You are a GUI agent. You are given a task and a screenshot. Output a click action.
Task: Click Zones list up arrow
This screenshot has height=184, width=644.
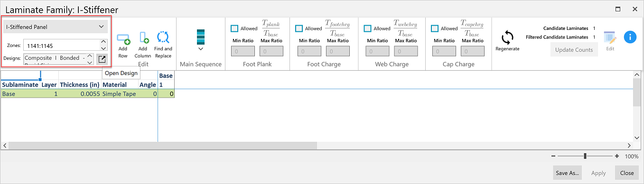pyautogui.click(x=103, y=42)
